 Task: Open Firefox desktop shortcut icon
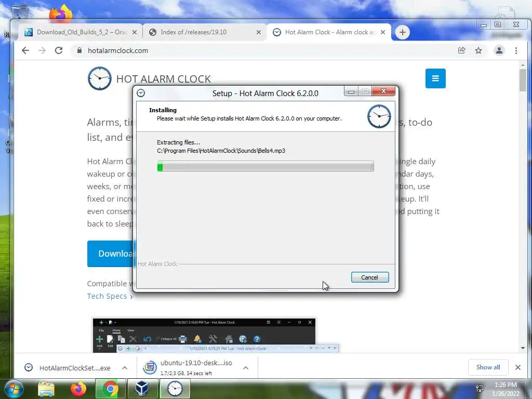(61, 14)
